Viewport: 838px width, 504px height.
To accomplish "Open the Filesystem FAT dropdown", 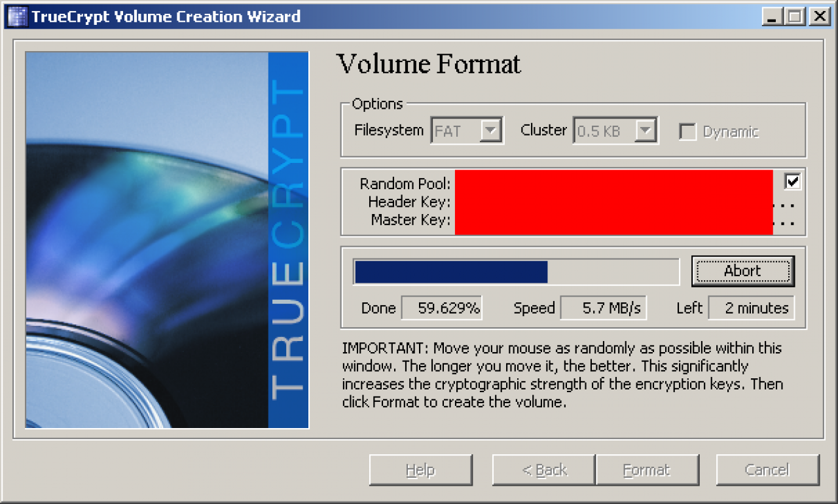I will click(x=467, y=131).
